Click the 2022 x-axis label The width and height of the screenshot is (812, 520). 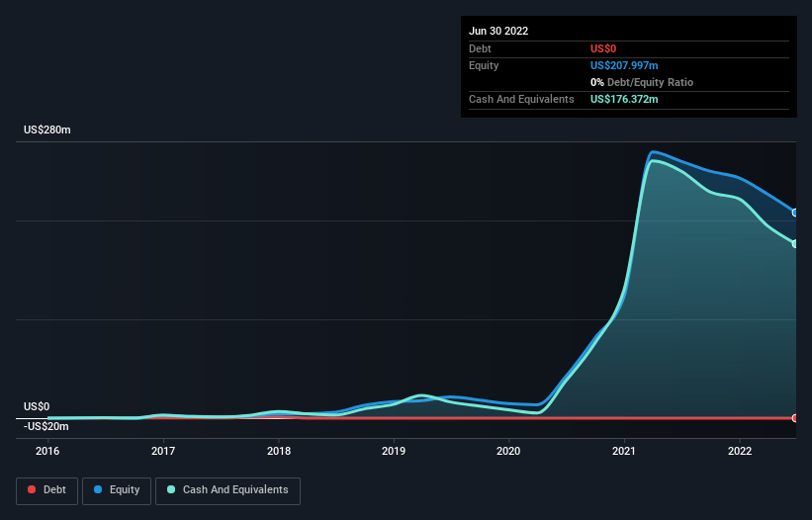tap(740, 451)
